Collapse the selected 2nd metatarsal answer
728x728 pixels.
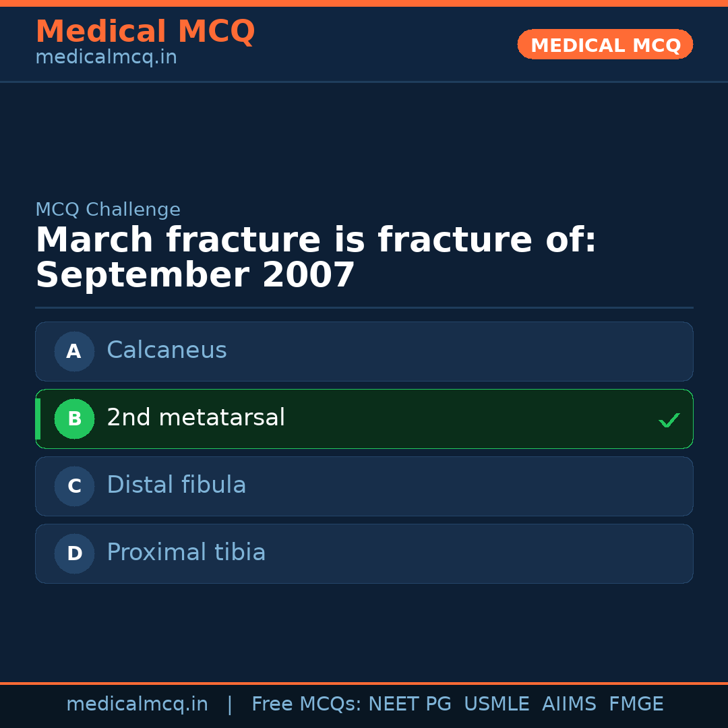364,419
